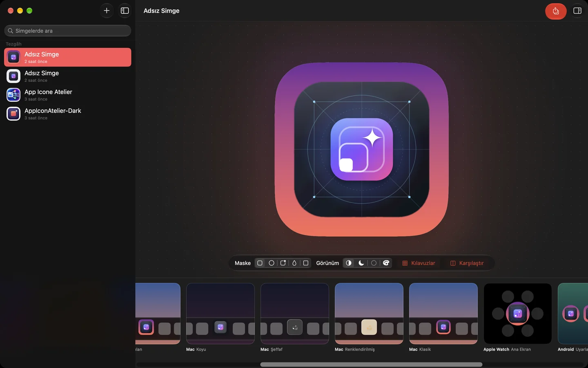Create a new icon with the plus button
Image resolution: width=588 pixels, height=368 pixels.
tap(107, 11)
